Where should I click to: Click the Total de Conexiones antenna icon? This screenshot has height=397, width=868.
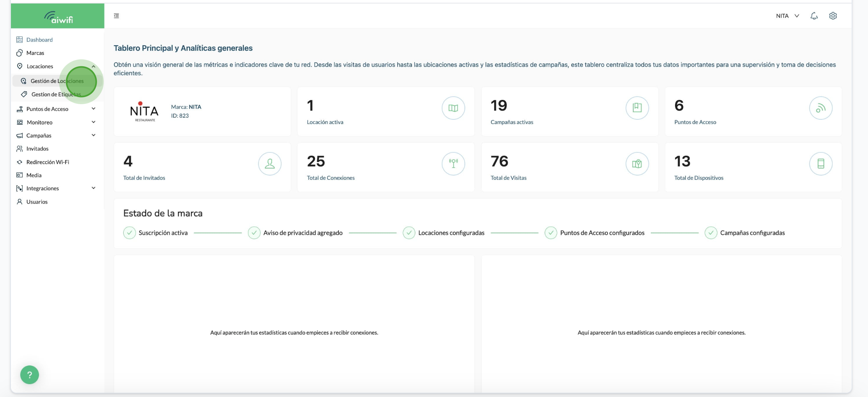(453, 164)
